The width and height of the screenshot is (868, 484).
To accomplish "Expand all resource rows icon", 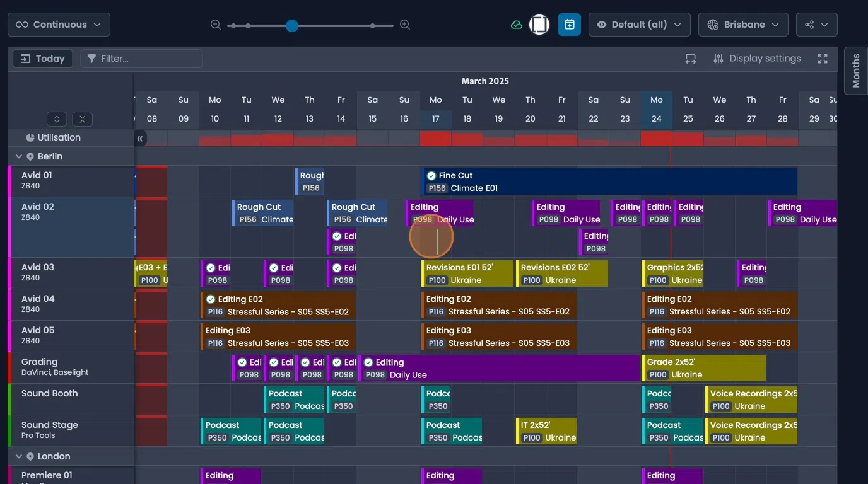I will [x=57, y=119].
